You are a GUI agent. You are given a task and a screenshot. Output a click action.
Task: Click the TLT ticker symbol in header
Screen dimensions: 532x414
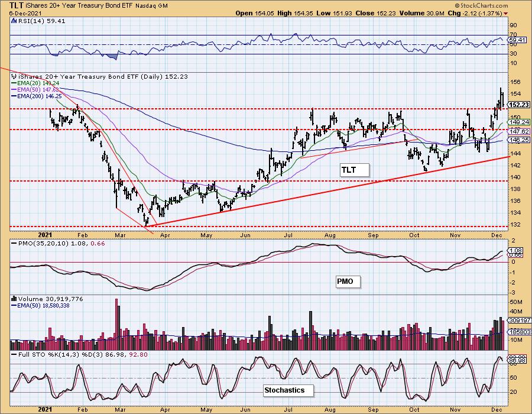tap(16, 5)
